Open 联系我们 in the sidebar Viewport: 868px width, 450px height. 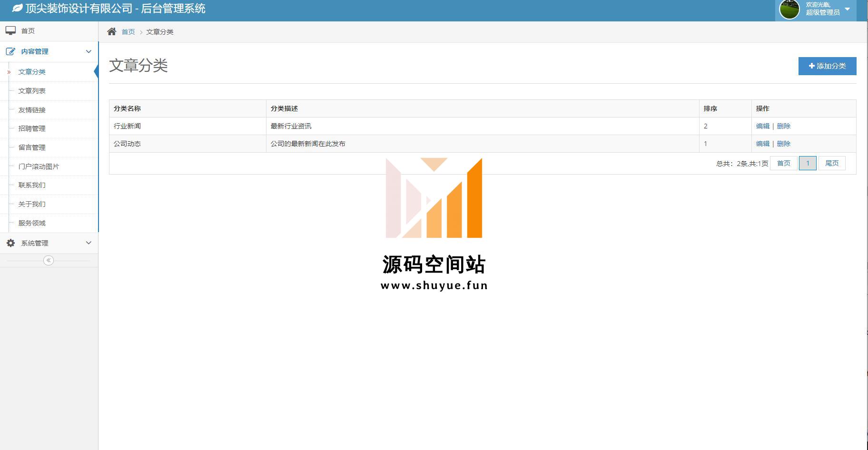[x=49, y=185]
